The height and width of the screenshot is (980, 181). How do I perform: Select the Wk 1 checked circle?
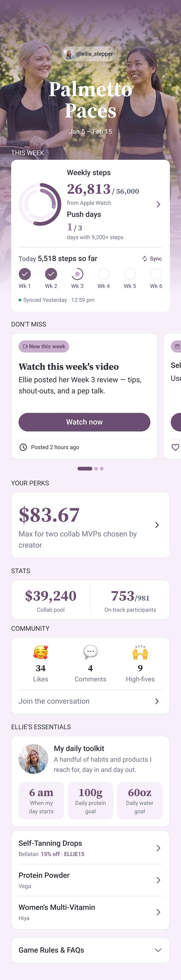25,274
